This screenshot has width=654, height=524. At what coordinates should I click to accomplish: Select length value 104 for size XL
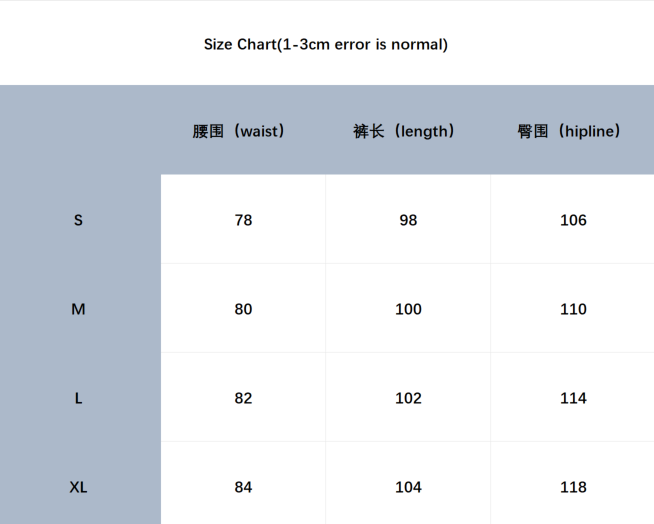(x=408, y=487)
